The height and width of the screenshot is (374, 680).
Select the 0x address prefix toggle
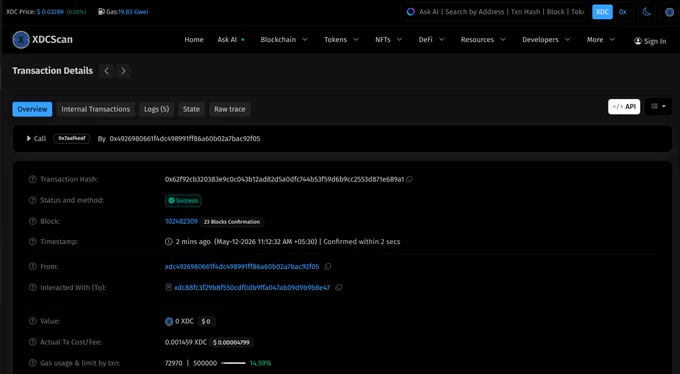pyautogui.click(x=623, y=12)
